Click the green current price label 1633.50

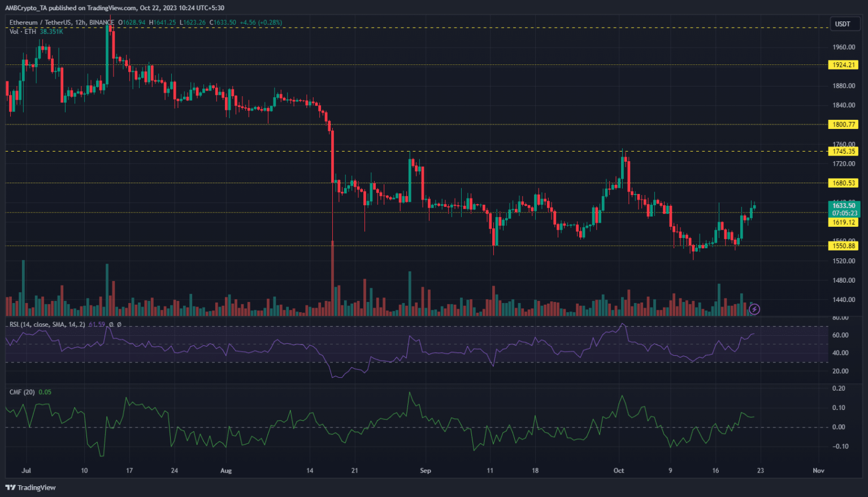(x=844, y=206)
